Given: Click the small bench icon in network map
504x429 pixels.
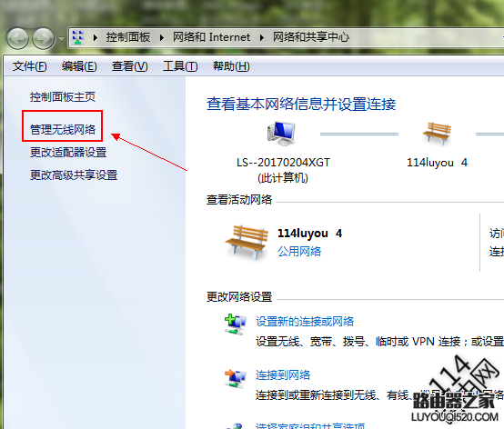Looking at the screenshot, I should pyautogui.click(x=437, y=134).
